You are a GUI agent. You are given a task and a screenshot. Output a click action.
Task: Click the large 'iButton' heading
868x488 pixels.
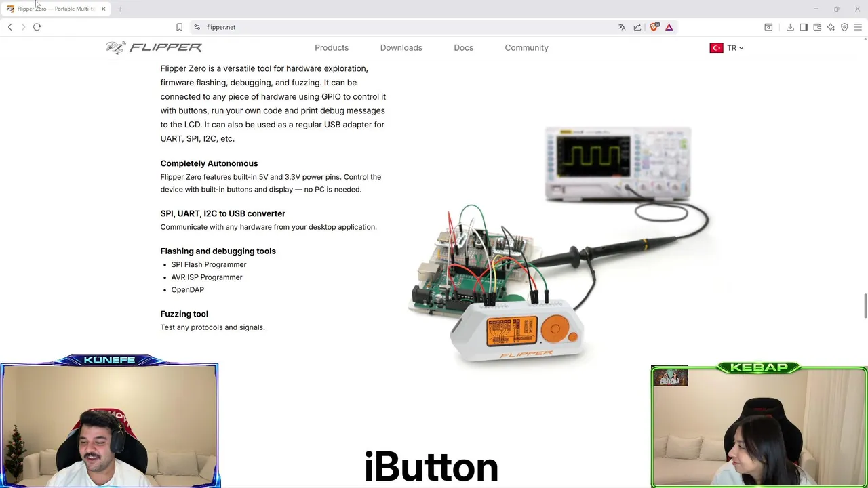click(431, 467)
